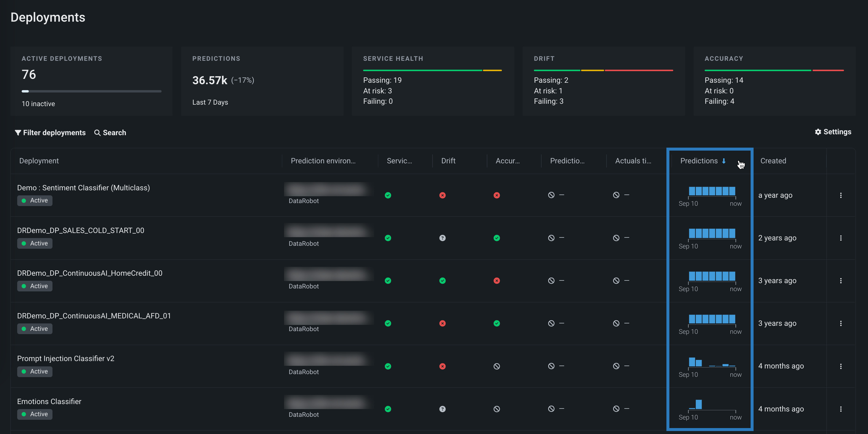The height and width of the screenshot is (434, 868).
Task: Click failing drift icon for Sentiment Classifier
Action: point(442,195)
